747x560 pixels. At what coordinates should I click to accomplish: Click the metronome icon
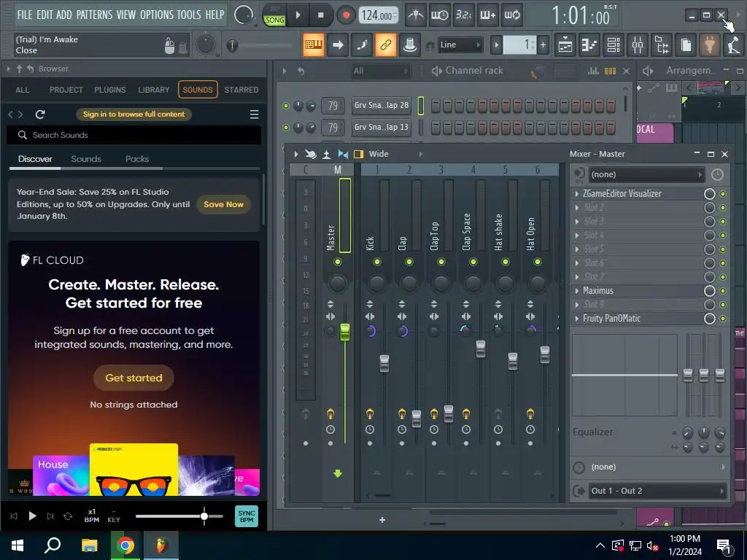pyautogui.click(x=416, y=15)
